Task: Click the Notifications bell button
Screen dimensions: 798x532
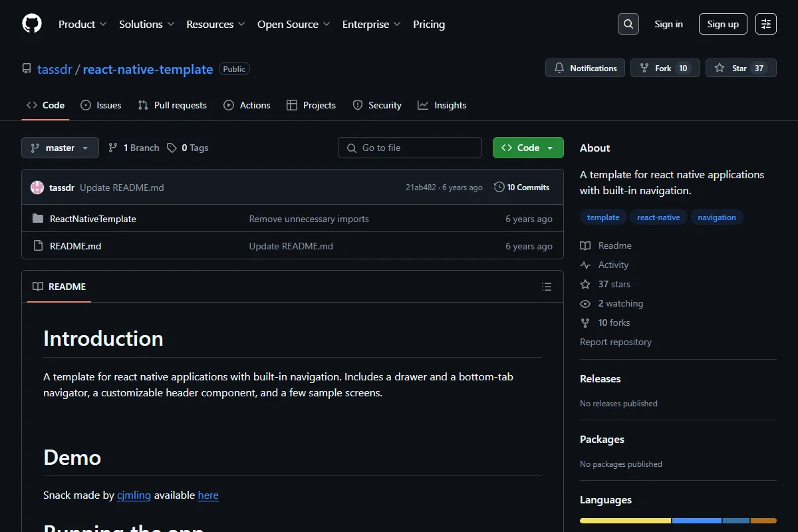Action: [585, 68]
